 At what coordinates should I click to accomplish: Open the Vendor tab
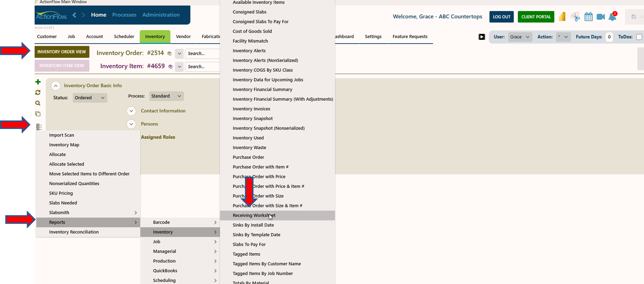point(183,37)
